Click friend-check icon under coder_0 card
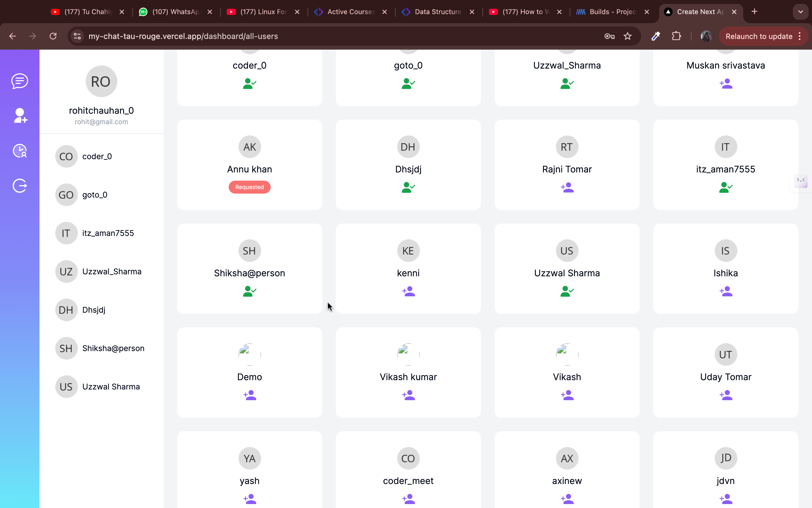Viewport: 812px width, 508px height. click(x=250, y=83)
